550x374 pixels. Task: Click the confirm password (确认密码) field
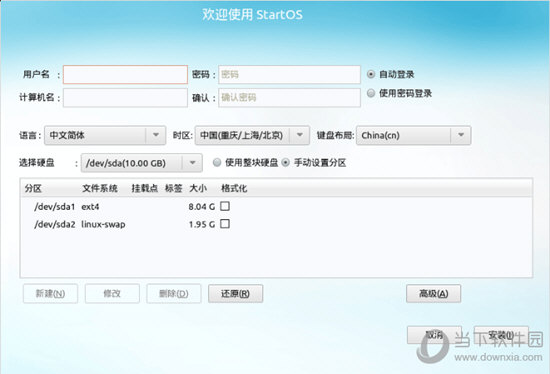[289, 98]
